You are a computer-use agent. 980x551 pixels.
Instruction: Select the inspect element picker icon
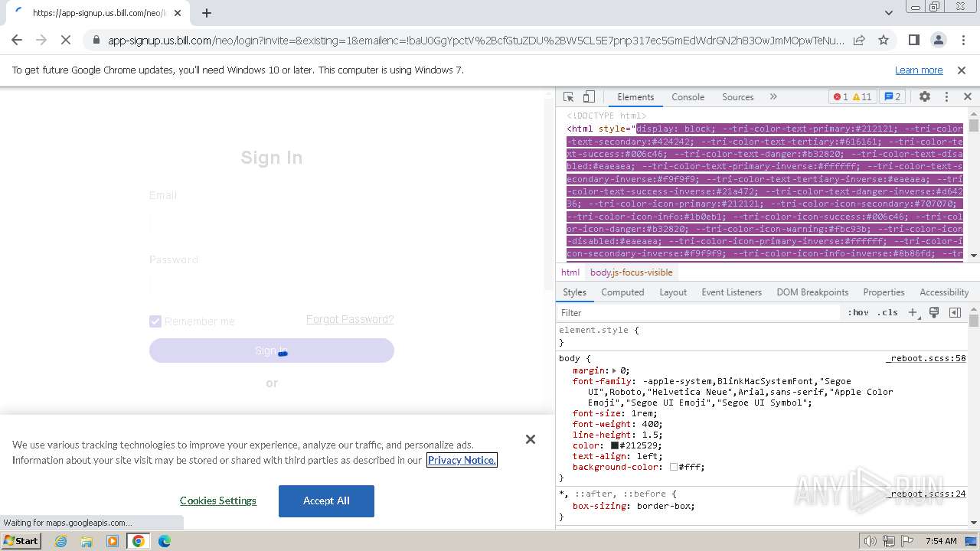click(x=568, y=97)
